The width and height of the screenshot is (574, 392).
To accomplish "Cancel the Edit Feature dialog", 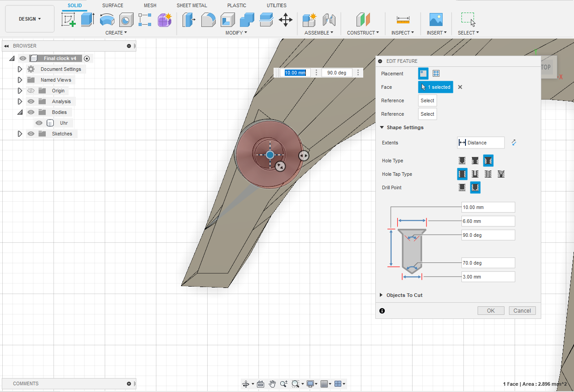I will click(x=522, y=310).
